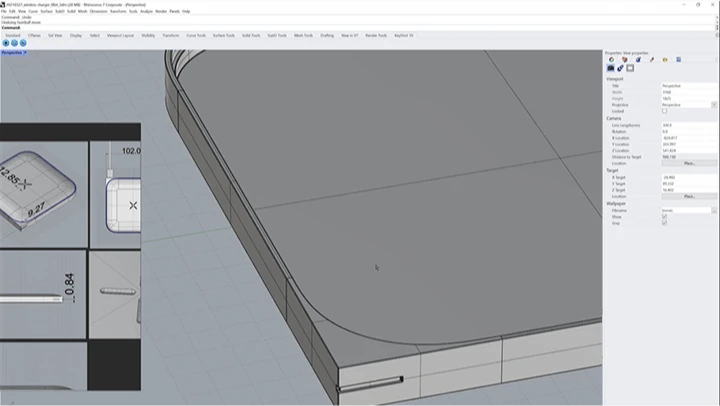Switch to the Solid Tools toolbar tab
Screen dimensions: 720x406
pos(251,35)
